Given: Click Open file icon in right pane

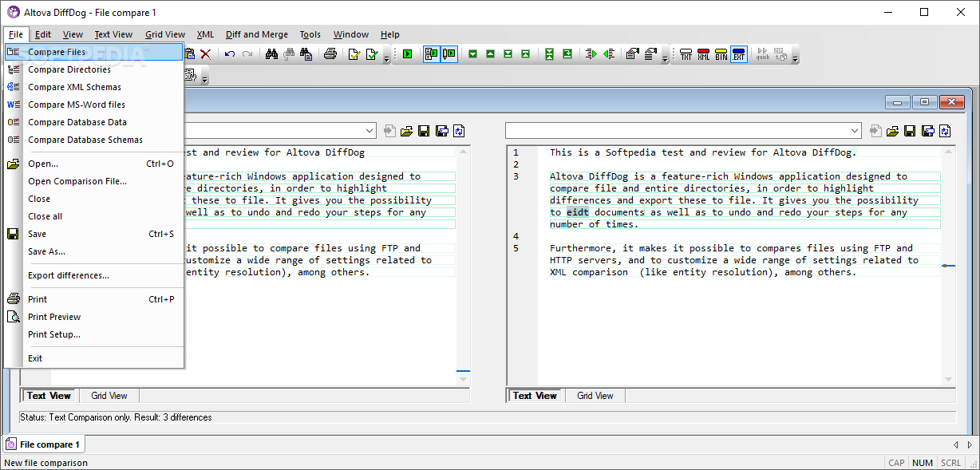Looking at the screenshot, I should [893, 131].
